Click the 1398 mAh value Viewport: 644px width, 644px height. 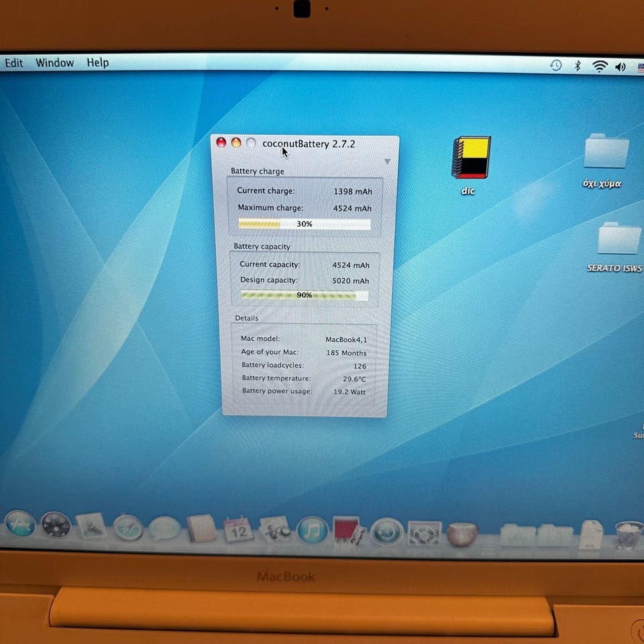[x=353, y=191]
